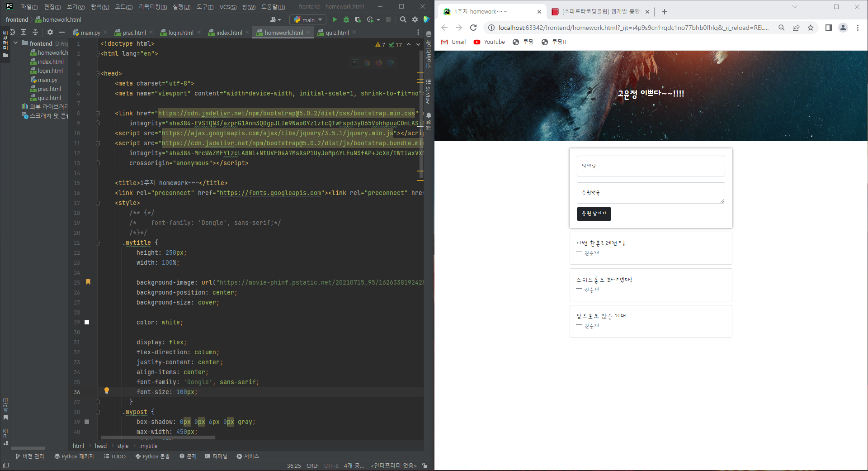
Task: Select quiz.html in the project tree
Action: tap(49, 98)
